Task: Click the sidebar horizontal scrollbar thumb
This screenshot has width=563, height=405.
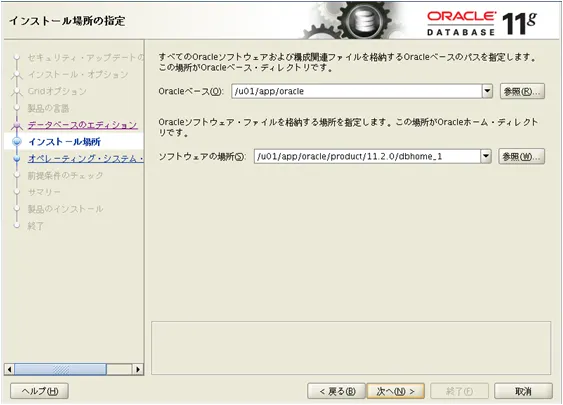Action: click(60, 369)
